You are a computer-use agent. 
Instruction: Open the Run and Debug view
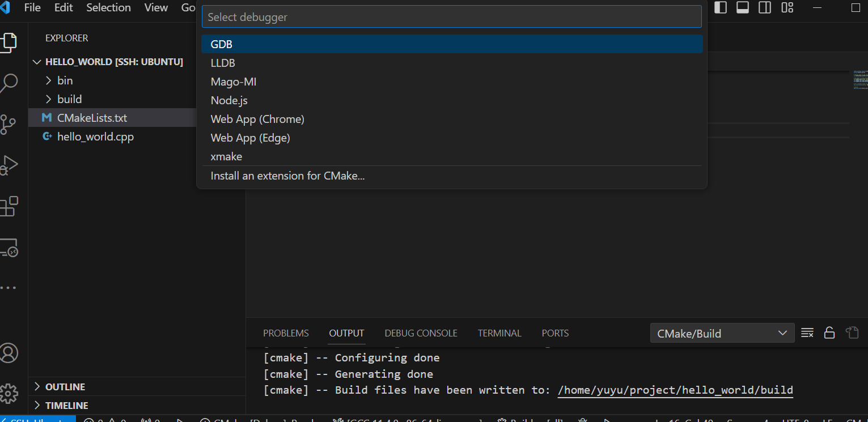tap(8, 165)
